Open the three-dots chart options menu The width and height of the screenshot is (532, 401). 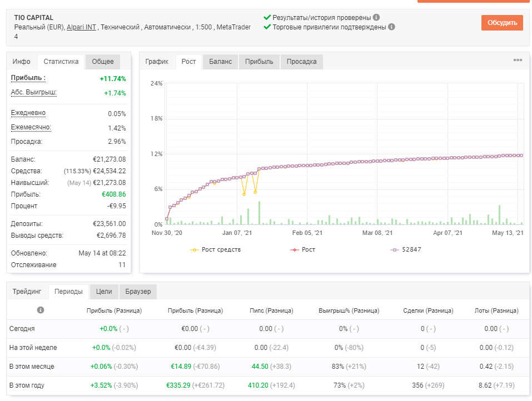coord(518,60)
